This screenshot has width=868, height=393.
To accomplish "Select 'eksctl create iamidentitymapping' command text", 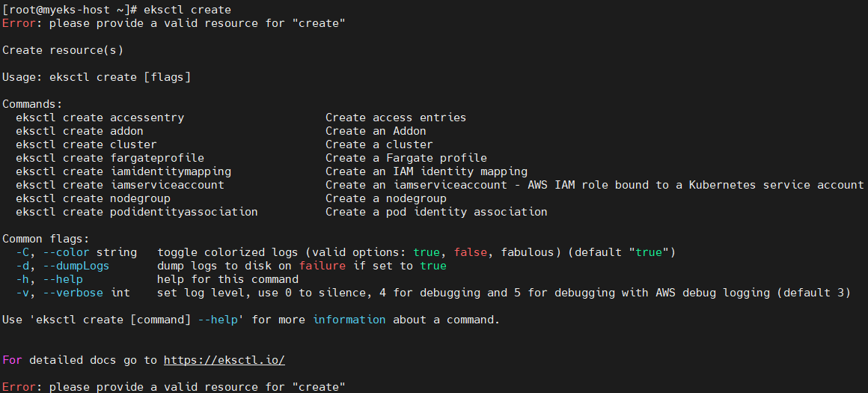I will pyautogui.click(x=123, y=171).
